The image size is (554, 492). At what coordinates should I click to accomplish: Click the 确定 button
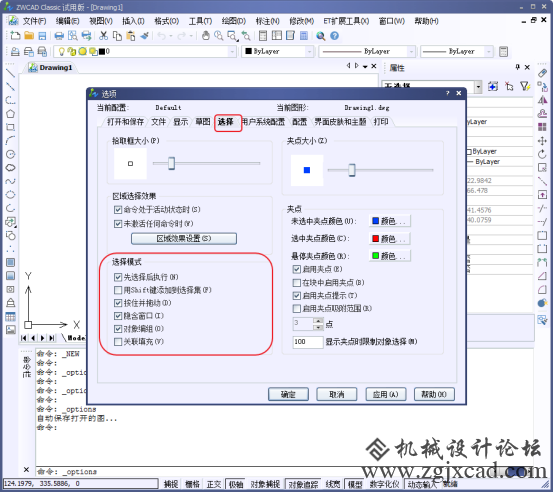click(x=288, y=394)
